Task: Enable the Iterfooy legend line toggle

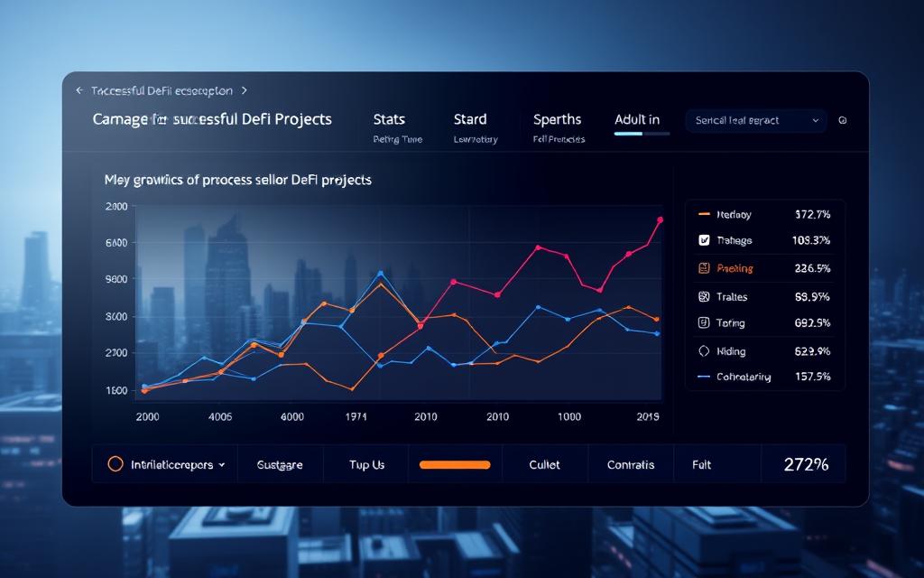Action: (704, 214)
